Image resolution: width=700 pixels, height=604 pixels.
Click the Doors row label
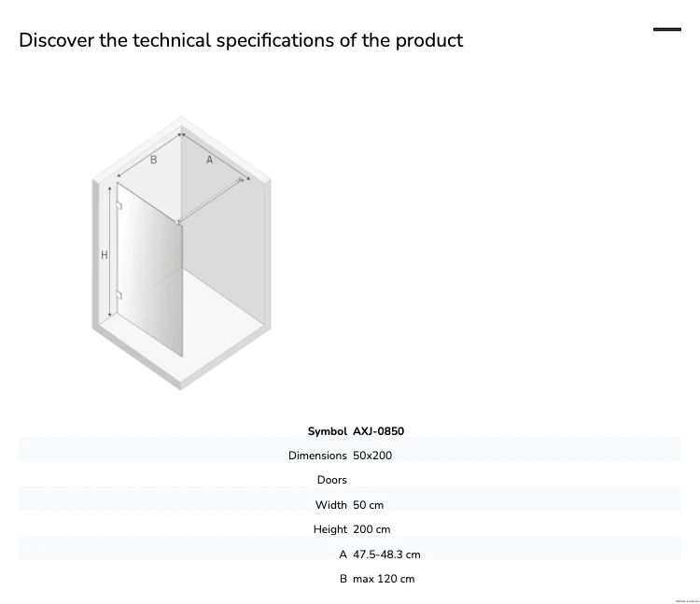tap(331, 480)
